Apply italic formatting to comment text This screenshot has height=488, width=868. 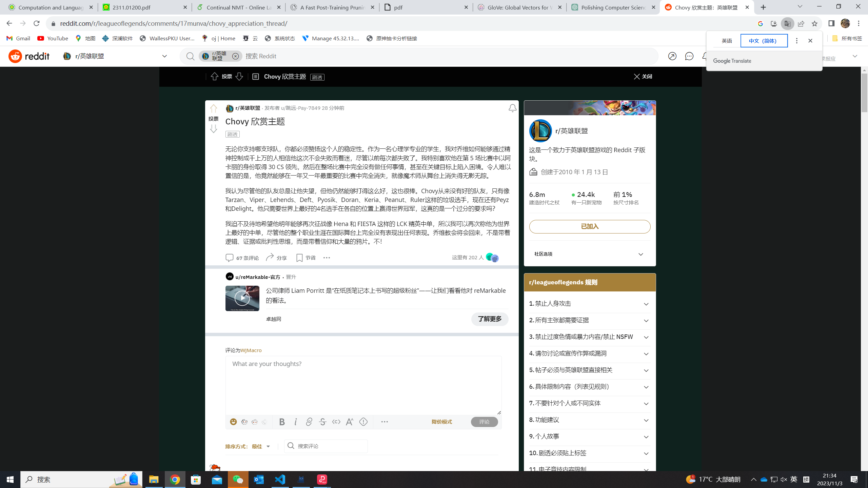tap(295, 422)
